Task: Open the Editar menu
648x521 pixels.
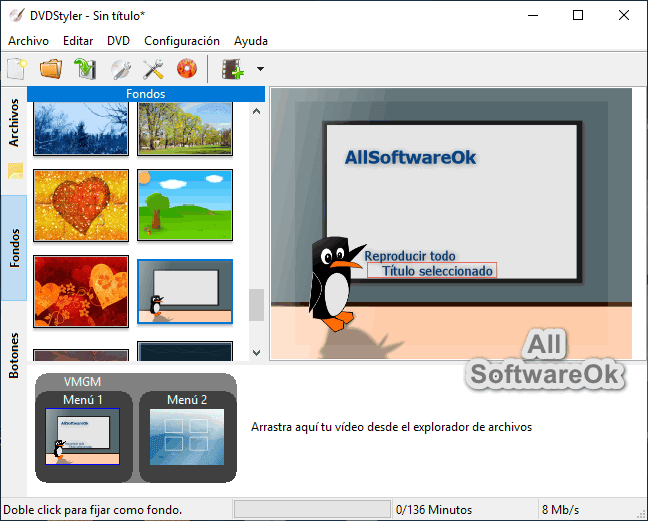Action: tap(78, 41)
